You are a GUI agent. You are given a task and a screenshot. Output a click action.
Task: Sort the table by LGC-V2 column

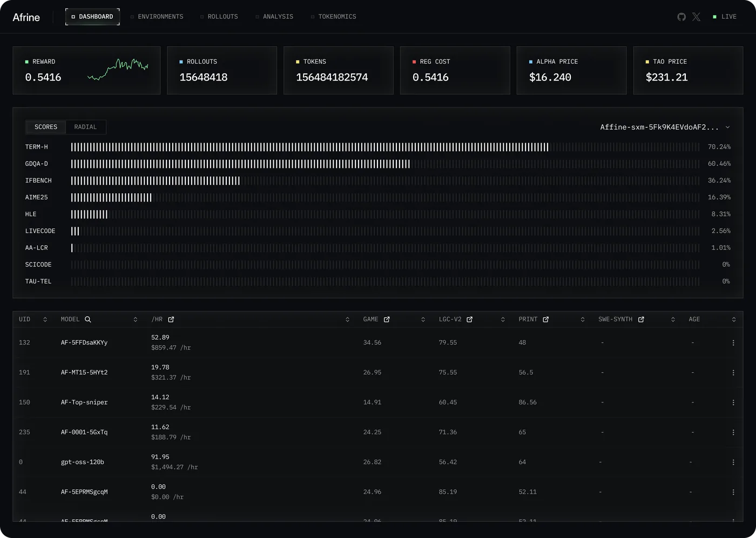pos(503,320)
